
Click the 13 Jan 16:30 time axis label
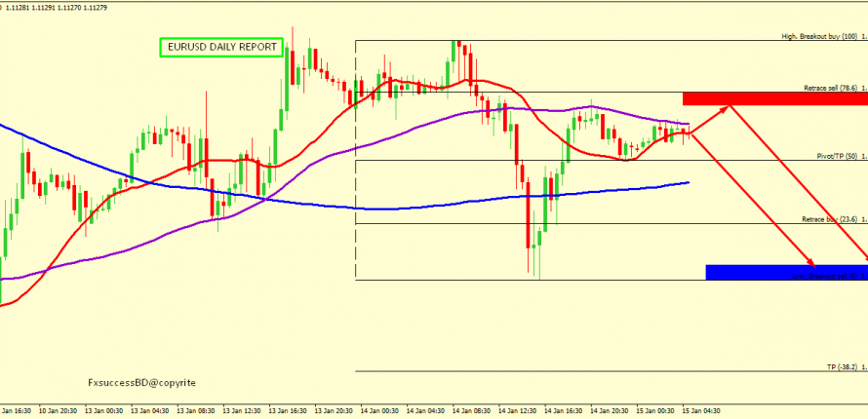[x=287, y=410]
